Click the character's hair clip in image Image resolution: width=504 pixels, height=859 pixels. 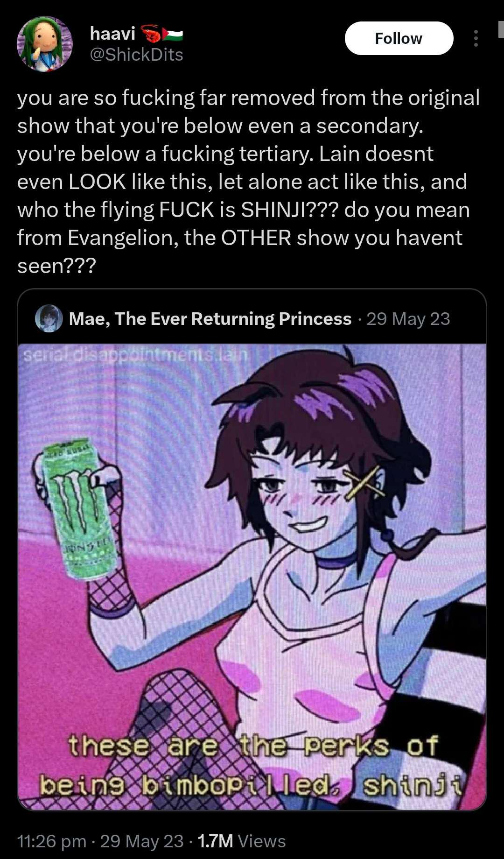point(365,482)
